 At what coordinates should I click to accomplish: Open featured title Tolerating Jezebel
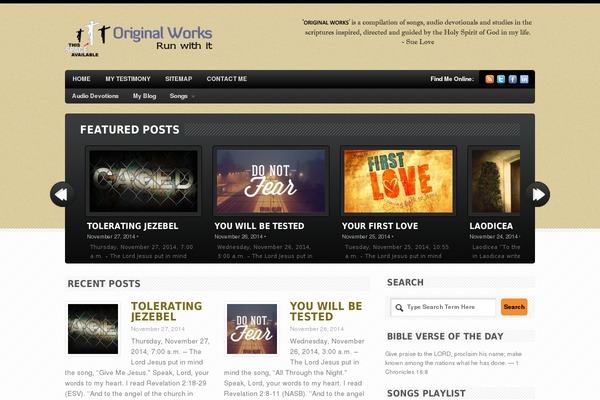click(x=132, y=226)
